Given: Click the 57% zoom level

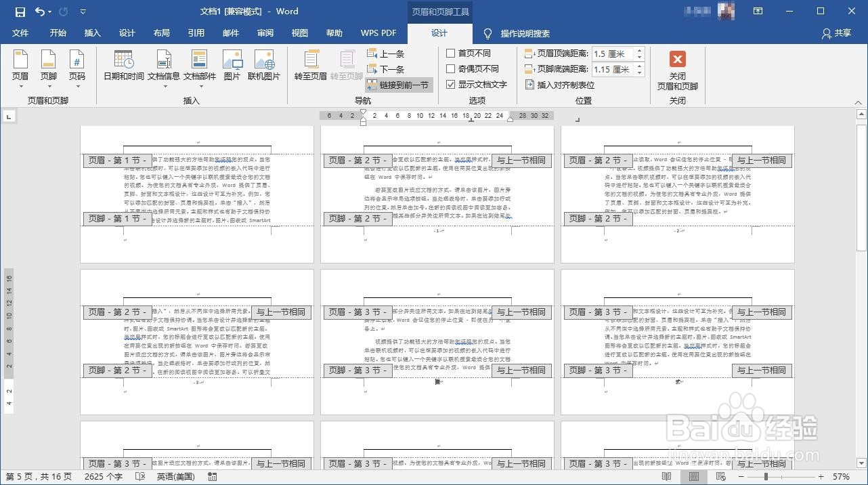Looking at the screenshot, I should tap(842, 477).
